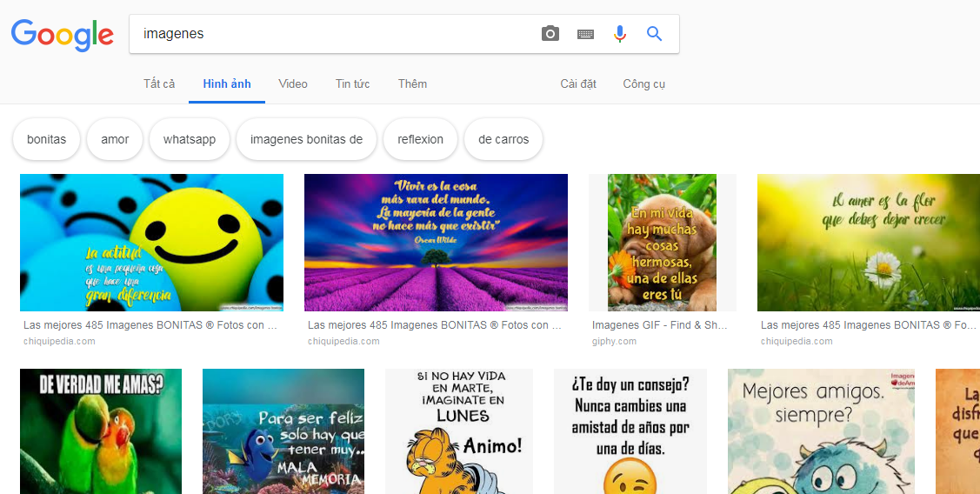Apply the 'reflexion' suggestion chip
The height and width of the screenshot is (494, 980).
click(420, 139)
